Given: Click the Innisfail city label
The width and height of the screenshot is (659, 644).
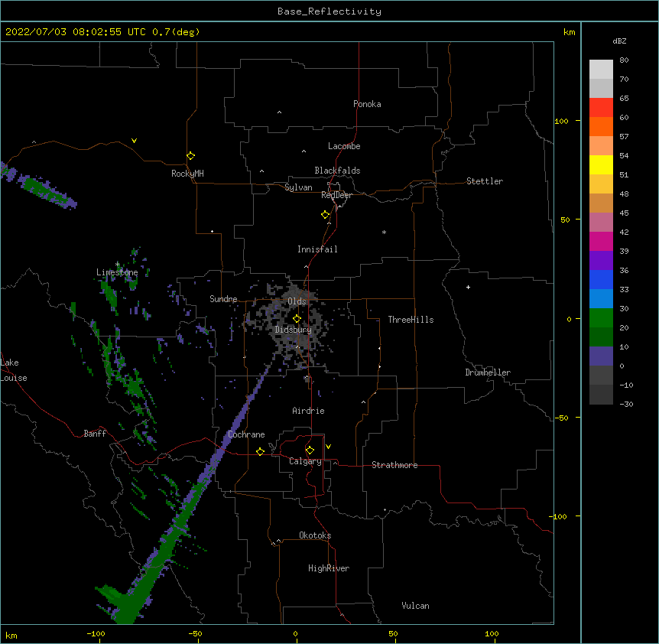Looking at the screenshot, I should [x=317, y=249].
